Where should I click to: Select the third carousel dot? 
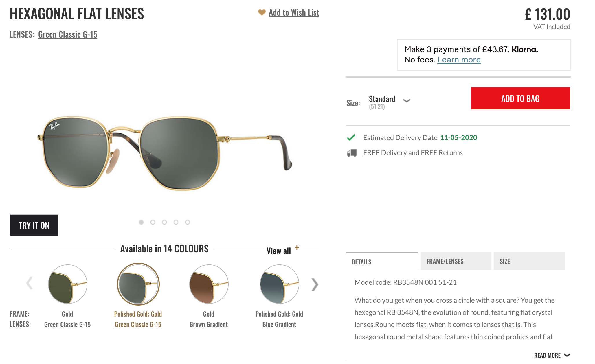[165, 222]
